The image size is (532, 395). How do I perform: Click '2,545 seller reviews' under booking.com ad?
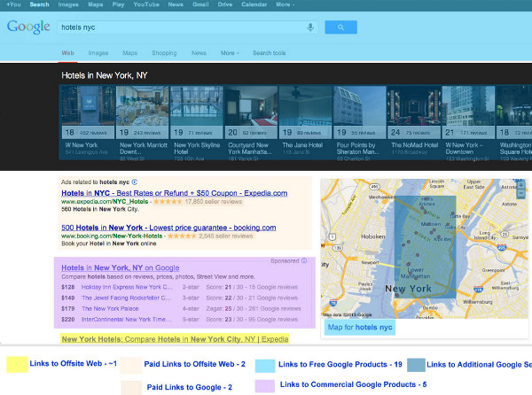[x=225, y=236]
